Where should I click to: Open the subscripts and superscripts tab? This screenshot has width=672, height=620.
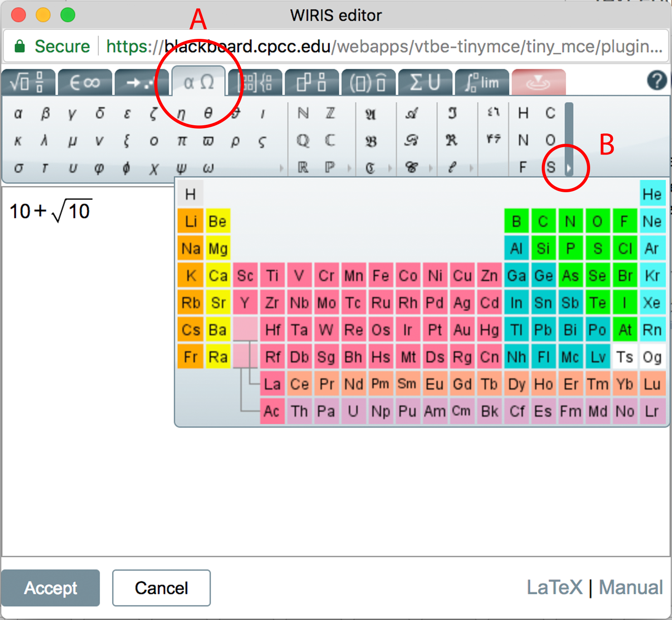click(312, 83)
